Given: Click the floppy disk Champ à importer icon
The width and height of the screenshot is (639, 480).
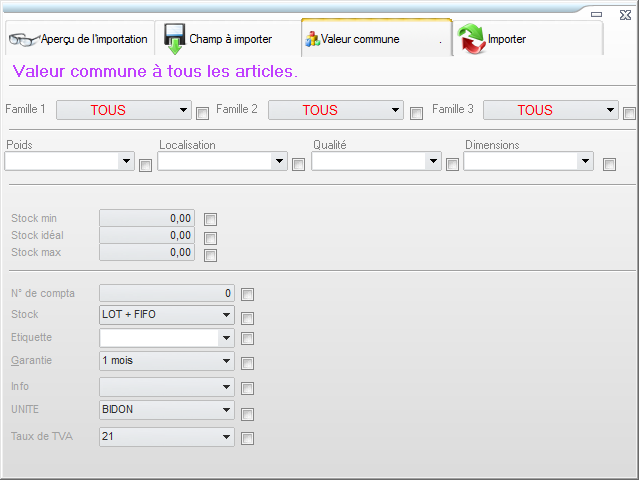Looking at the screenshot, I should coord(174,37).
